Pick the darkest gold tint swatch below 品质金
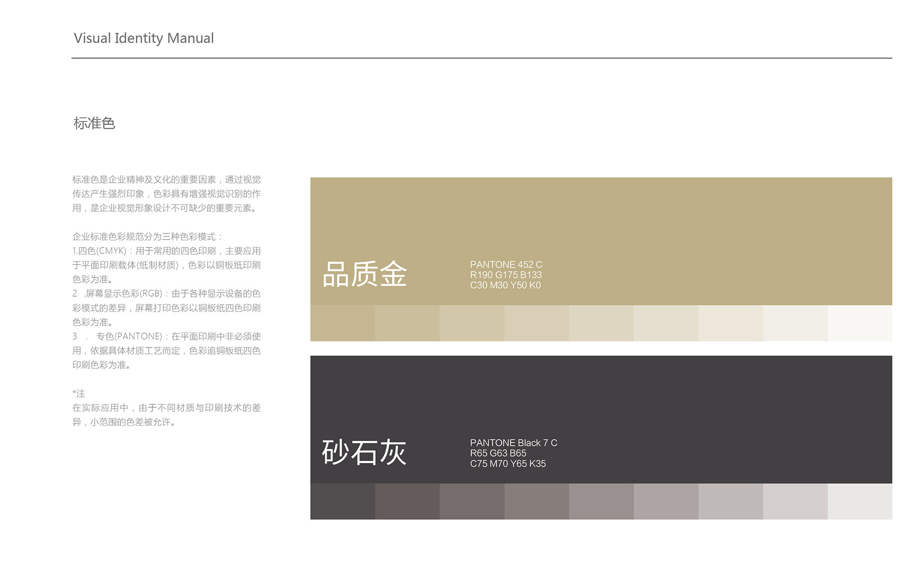The width and height of the screenshot is (924, 586). point(343,323)
